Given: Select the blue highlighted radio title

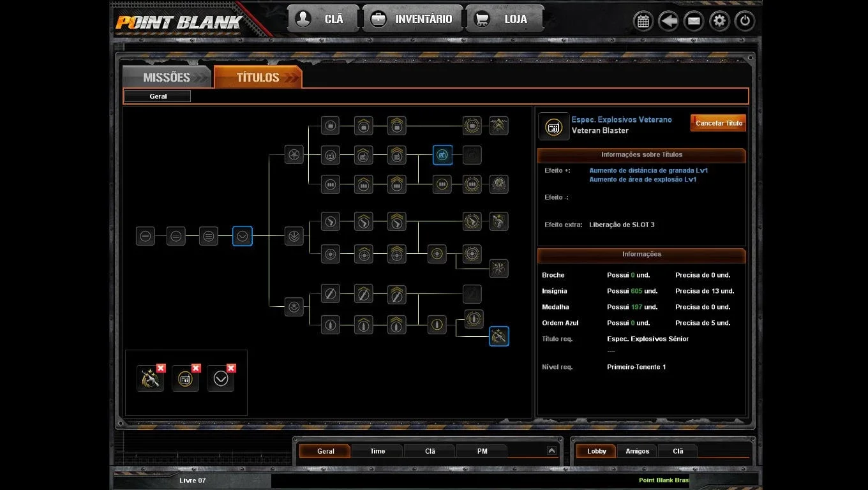Looking at the screenshot, I should 443,154.
